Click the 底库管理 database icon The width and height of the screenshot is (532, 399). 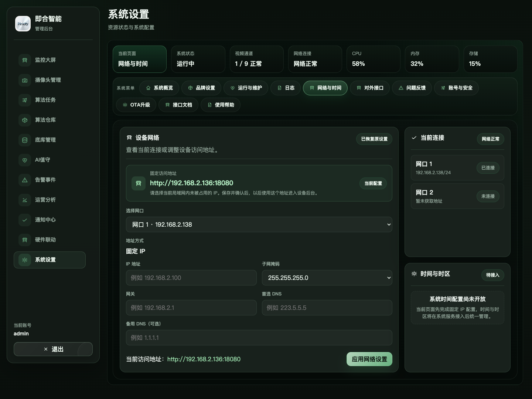(25, 140)
